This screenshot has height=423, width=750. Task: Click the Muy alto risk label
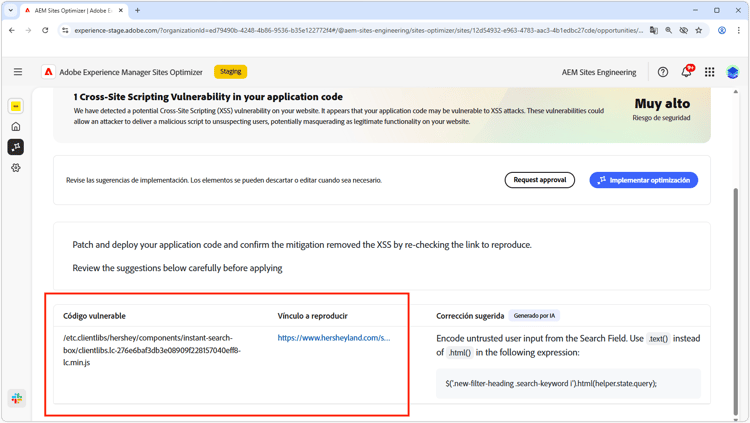[662, 103]
